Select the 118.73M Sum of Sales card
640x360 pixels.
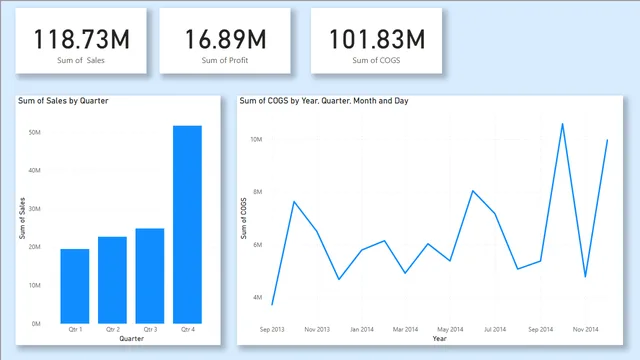tap(81, 41)
